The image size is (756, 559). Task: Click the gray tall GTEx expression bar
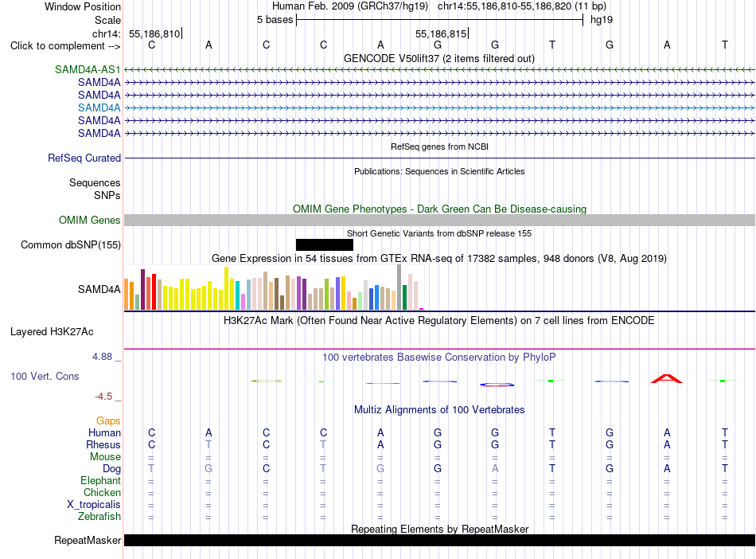(399, 287)
